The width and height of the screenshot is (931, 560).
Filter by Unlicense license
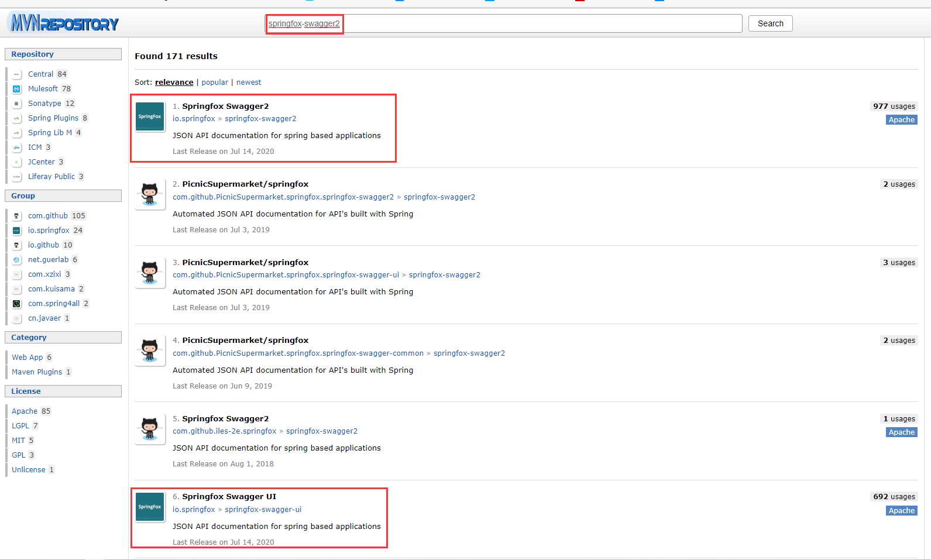coord(29,470)
